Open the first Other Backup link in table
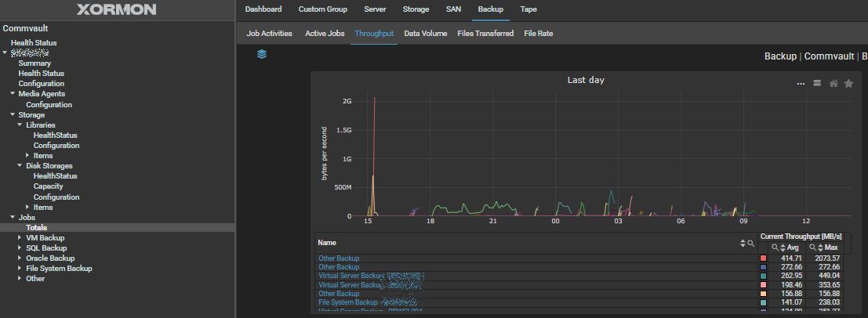This screenshot has width=868, height=318. [339, 258]
